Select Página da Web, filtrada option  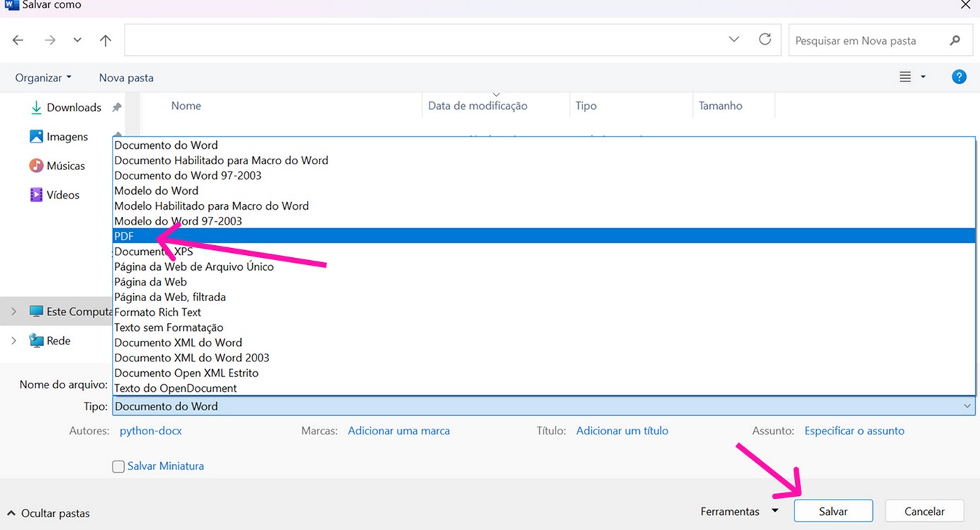(x=543, y=297)
